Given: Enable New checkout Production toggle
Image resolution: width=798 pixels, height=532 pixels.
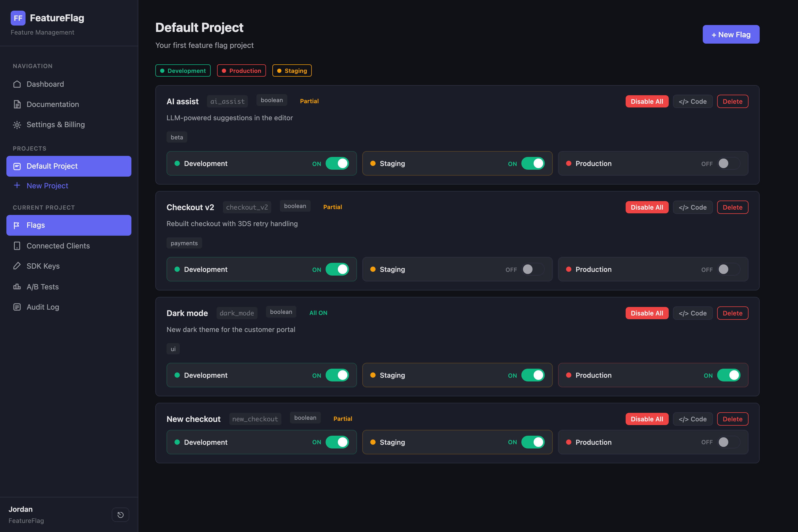Looking at the screenshot, I should pyautogui.click(x=729, y=442).
